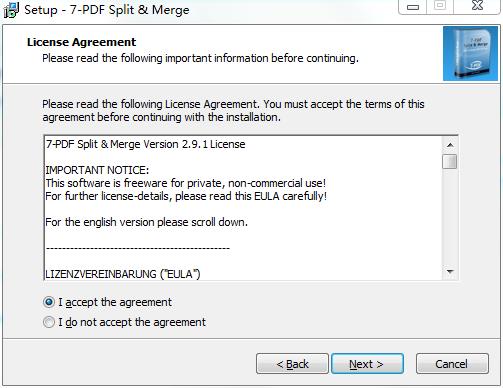Image resolution: width=503 pixels, height=388 pixels.
Task: Click the bold 'License Agreement' heading
Action: [x=82, y=42]
